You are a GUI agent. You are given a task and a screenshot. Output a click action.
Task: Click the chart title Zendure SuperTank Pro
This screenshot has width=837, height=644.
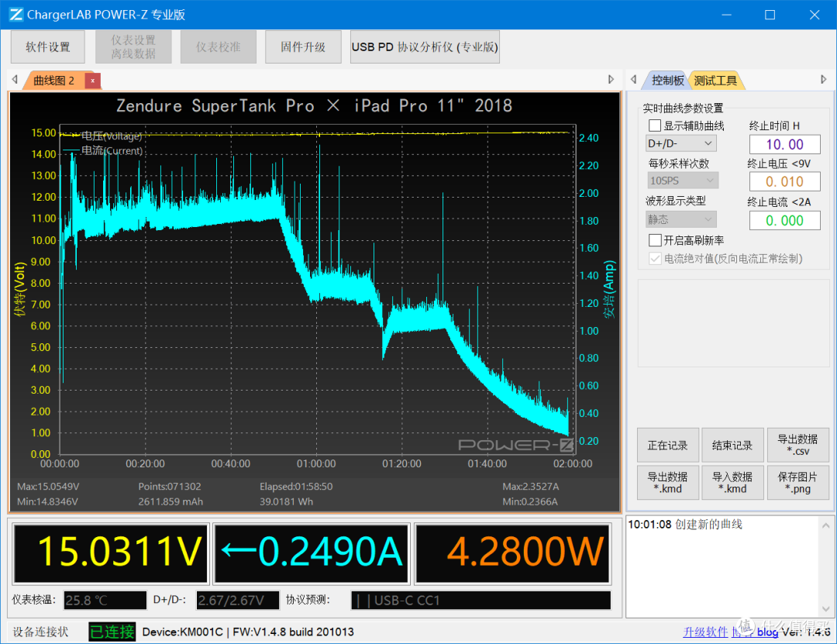pyautogui.click(x=314, y=105)
